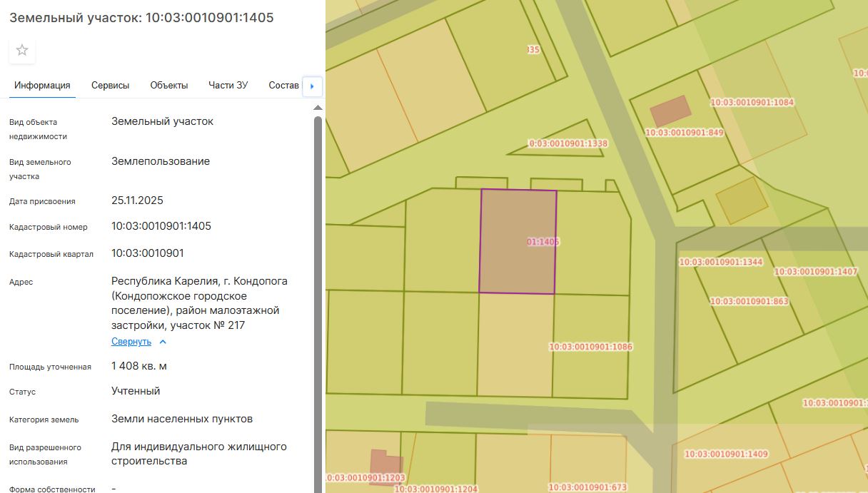Select parcel labeled 10:03:0010901:1086 on map
868x493 pixels.
590,347
